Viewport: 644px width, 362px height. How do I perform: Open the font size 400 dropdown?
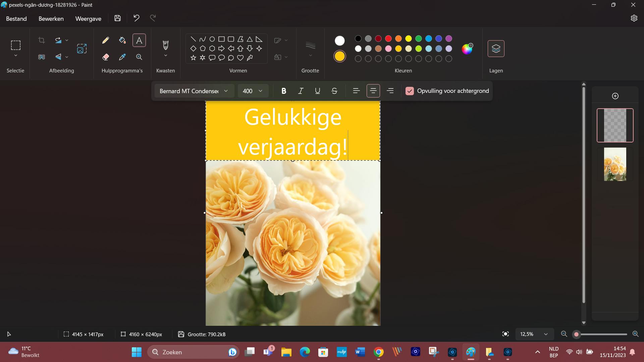click(253, 91)
